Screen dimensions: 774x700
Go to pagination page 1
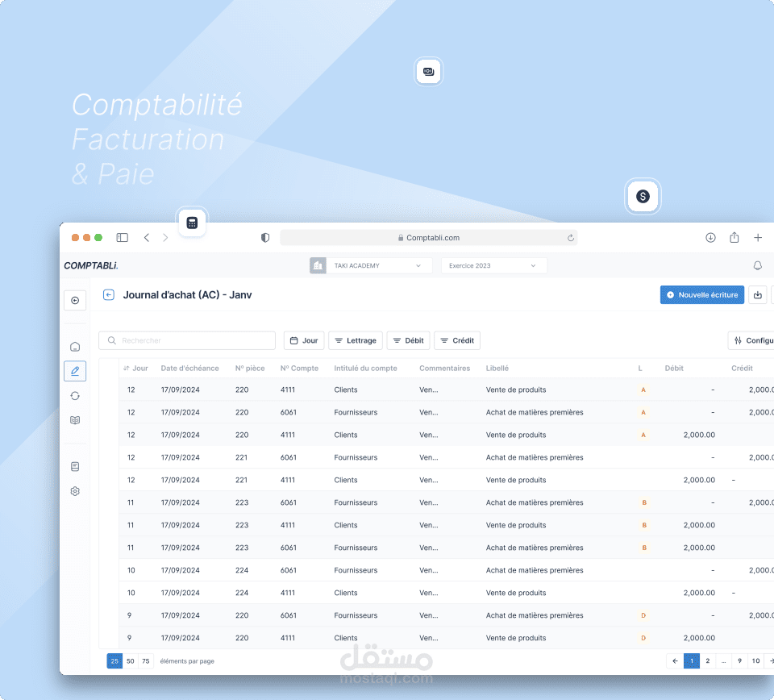tap(692, 661)
